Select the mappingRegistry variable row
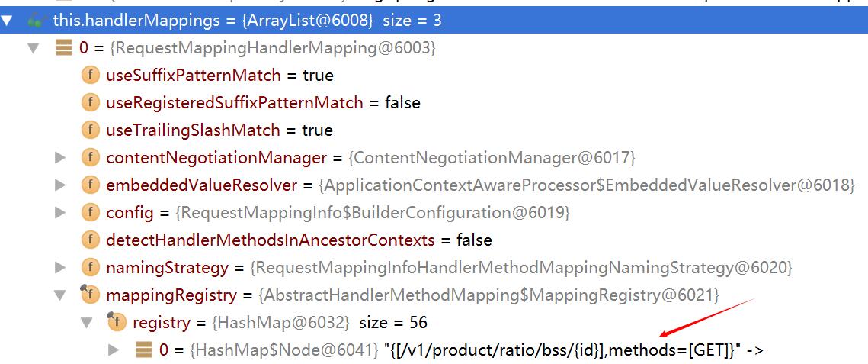This screenshot has width=868, height=364. tap(434, 295)
